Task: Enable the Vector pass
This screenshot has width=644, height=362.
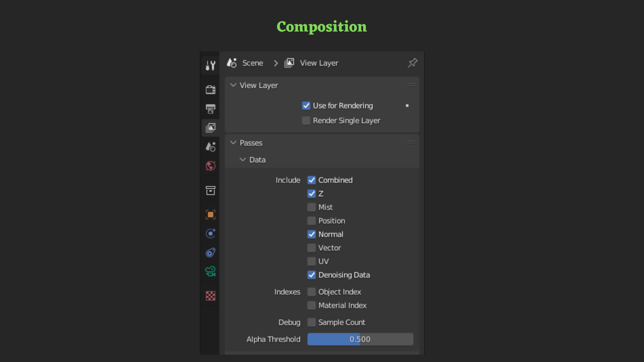Action: pyautogui.click(x=312, y=248)
